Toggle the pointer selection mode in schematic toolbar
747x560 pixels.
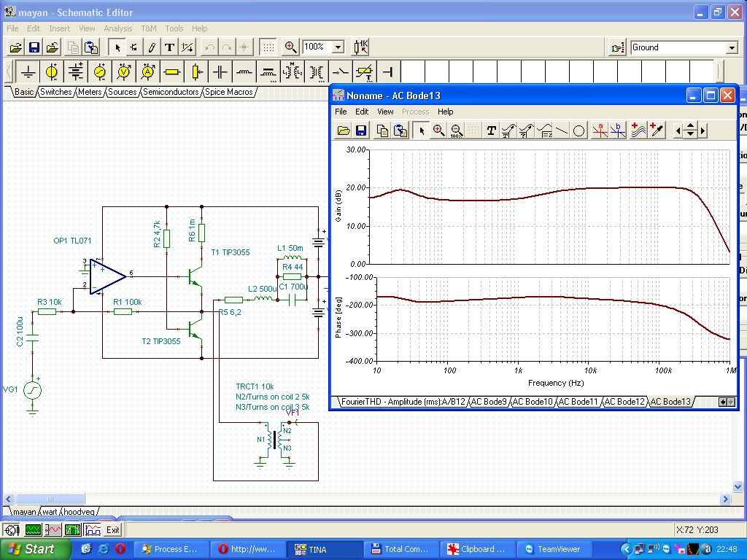tap(117, 47)
